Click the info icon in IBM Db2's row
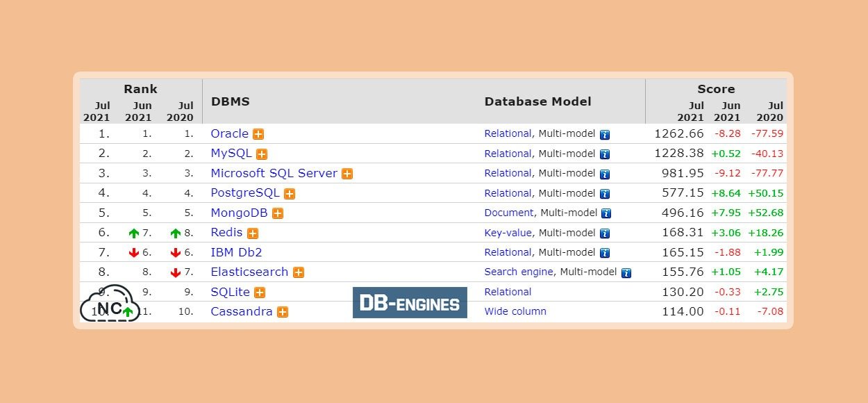 point(605,253)
